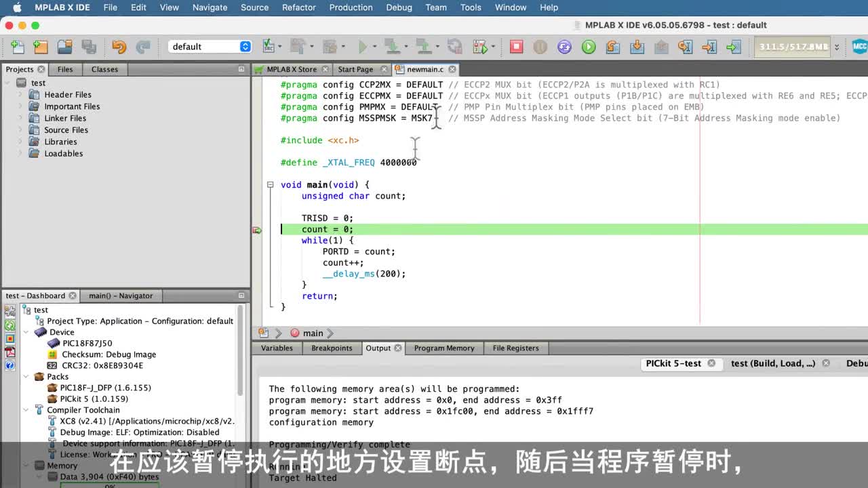Collapse the main function code fold
Viewport: 868px width, 488px height.
pos(270,184)
